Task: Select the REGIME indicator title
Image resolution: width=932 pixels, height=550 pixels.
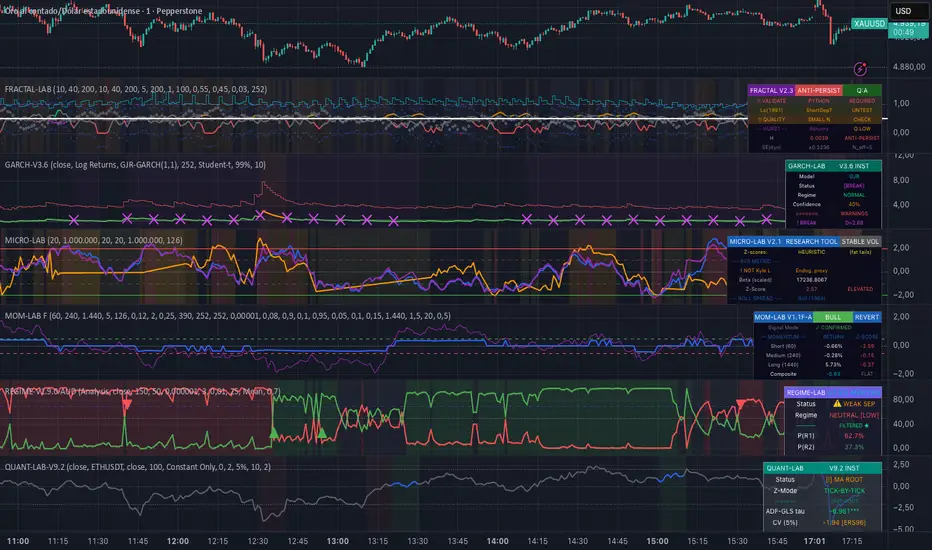Action: point(141,391)
